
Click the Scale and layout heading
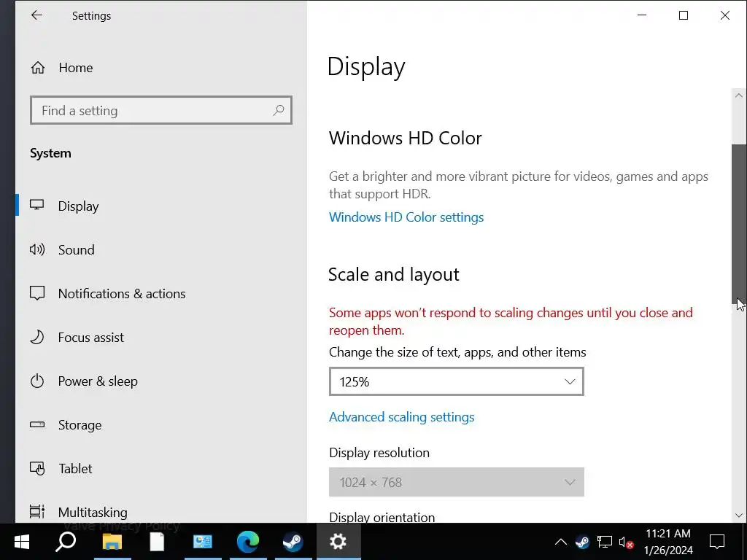point(393,275)
